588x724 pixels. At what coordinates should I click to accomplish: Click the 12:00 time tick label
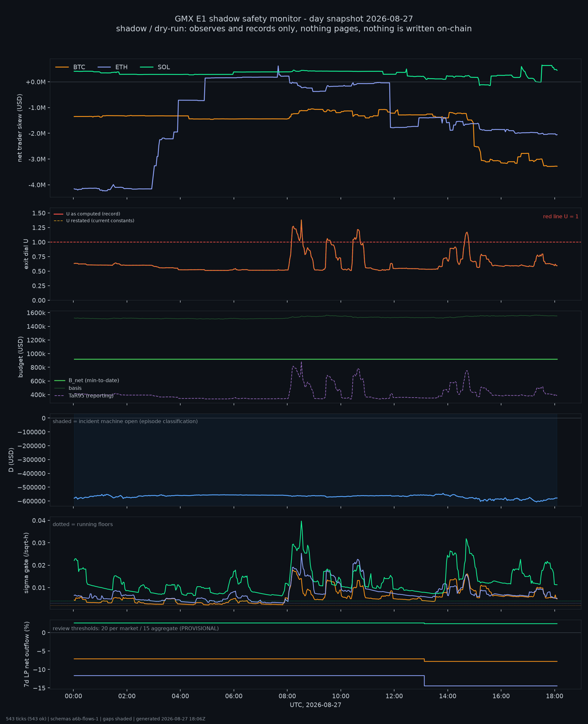[x=394, y=696]
